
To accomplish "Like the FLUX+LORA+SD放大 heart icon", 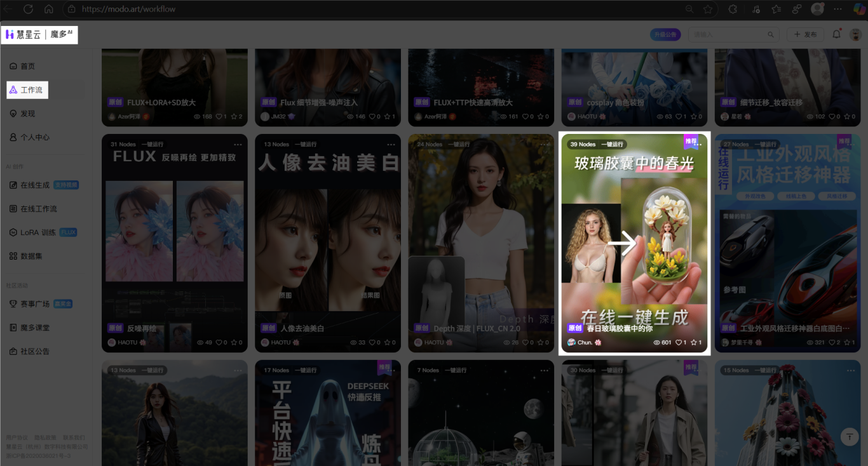I will 218,117.
